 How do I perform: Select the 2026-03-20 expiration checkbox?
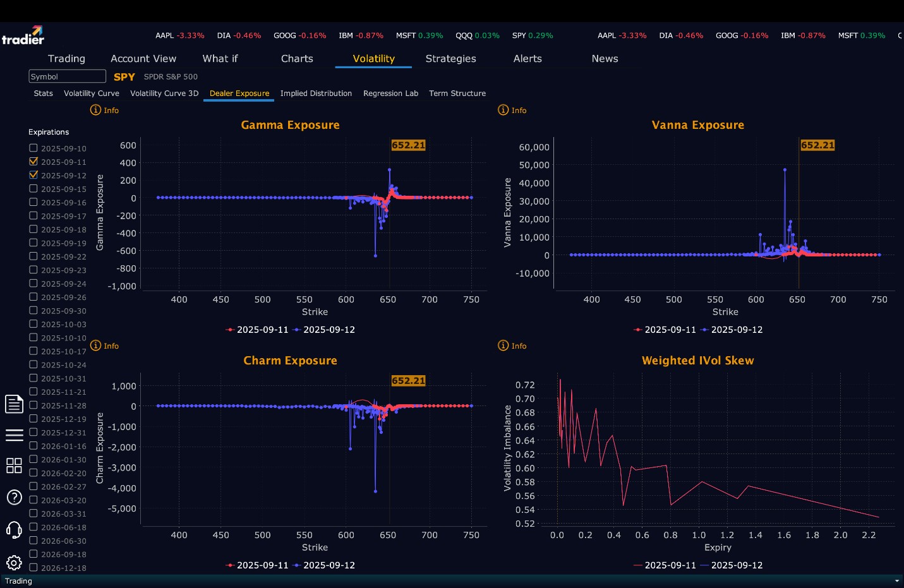point(33,500)
